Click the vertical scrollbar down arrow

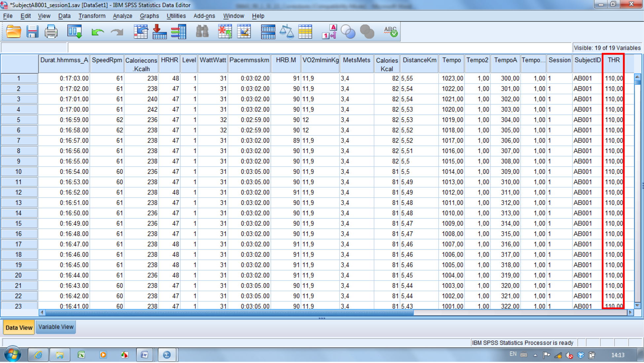click(x=637, y=306)
